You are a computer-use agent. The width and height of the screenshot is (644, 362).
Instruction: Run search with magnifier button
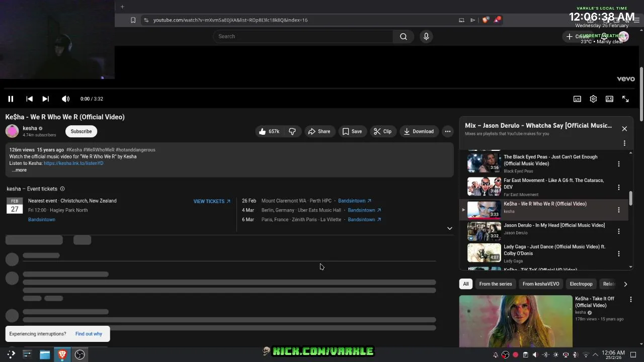pyautogui.click(x=404, y=36)
